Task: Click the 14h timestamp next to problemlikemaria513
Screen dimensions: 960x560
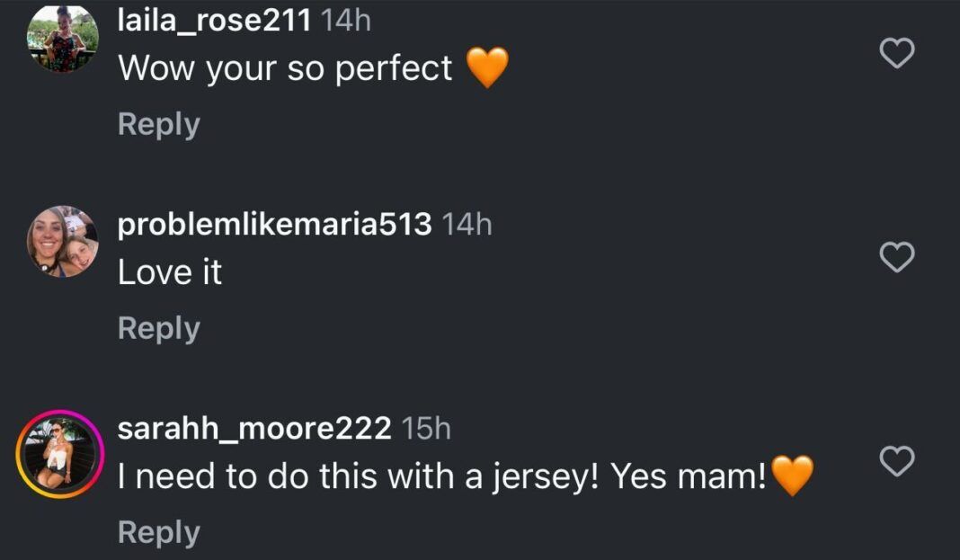Action: 467,225
